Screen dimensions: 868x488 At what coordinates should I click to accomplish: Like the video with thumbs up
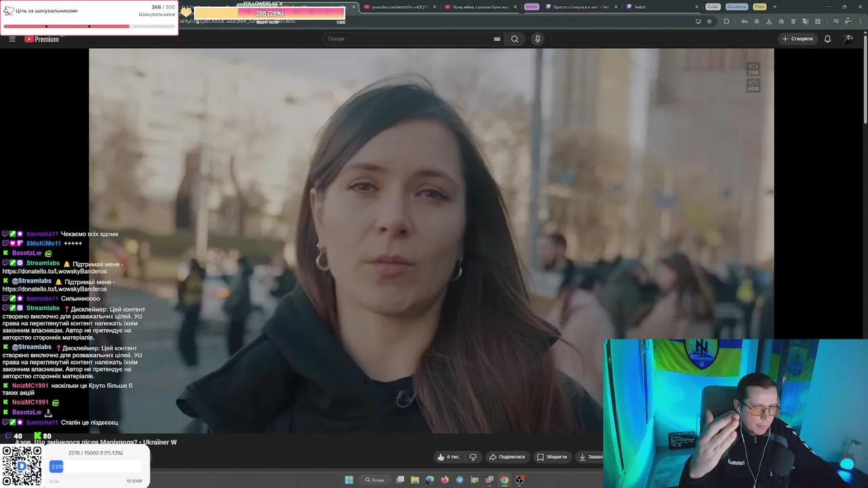448,457
